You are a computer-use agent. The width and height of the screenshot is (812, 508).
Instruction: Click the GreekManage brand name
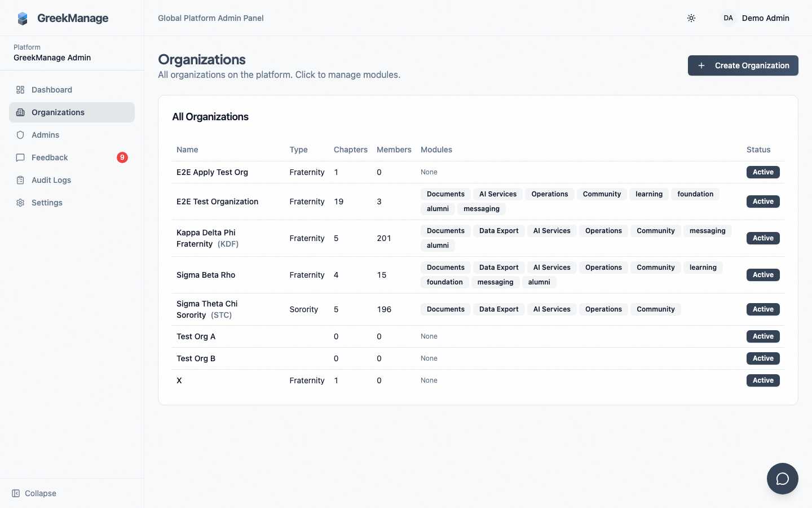click(x=73, y=18)
